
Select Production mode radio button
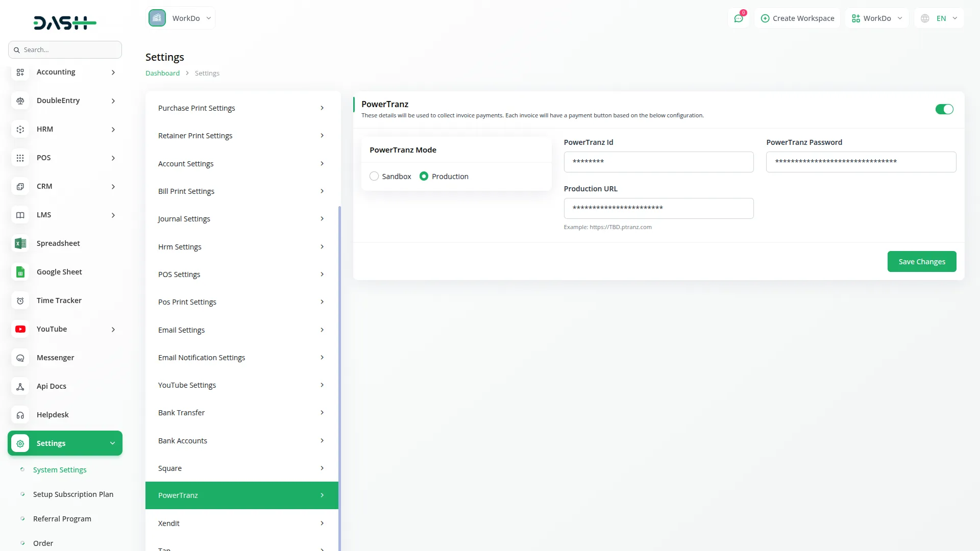(x=424, y=176)
